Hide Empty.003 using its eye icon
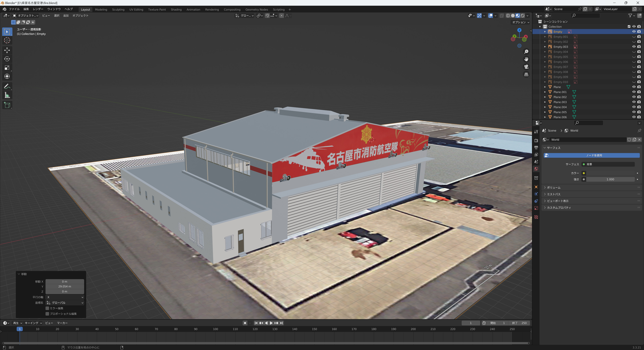Image resolution: width=644 pixels, height=350 pixels. point(634,47)
